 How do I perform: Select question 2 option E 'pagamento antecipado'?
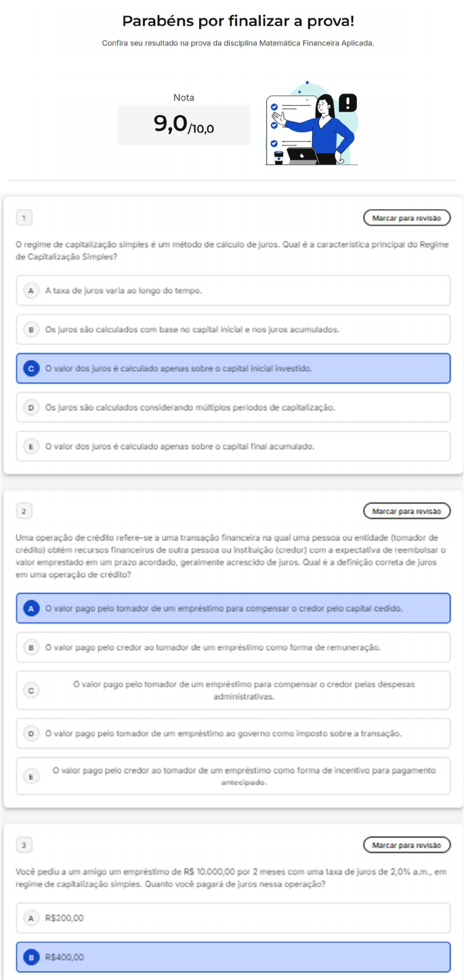click(x=233, y=776)
